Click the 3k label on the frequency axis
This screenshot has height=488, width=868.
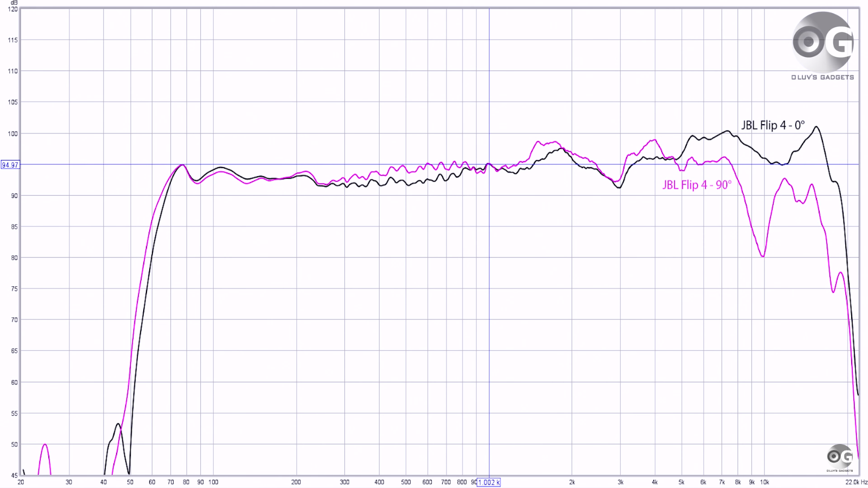pyautogui.click(x=620, y=482)
